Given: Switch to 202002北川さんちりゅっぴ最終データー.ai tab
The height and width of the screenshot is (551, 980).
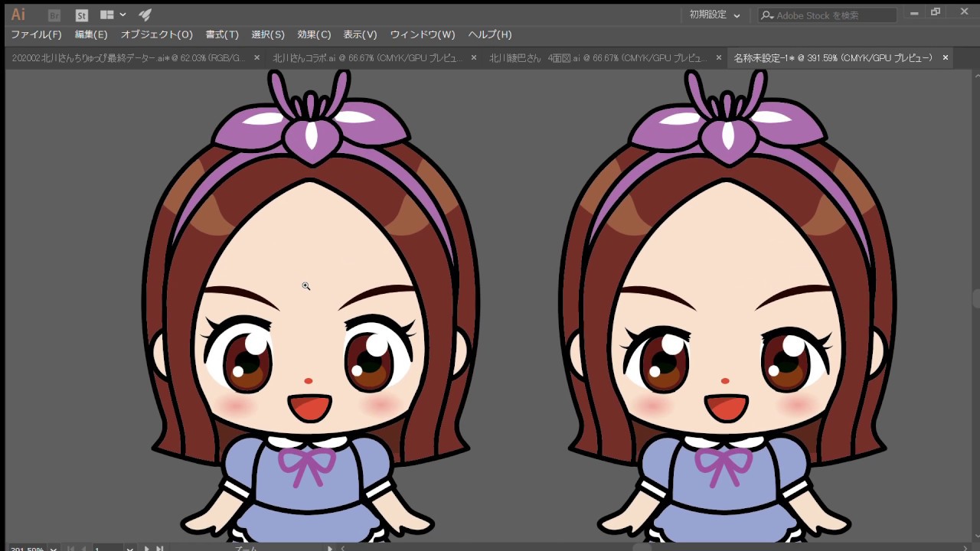Looking at the screenshot, I should click(x=129, y=57).
